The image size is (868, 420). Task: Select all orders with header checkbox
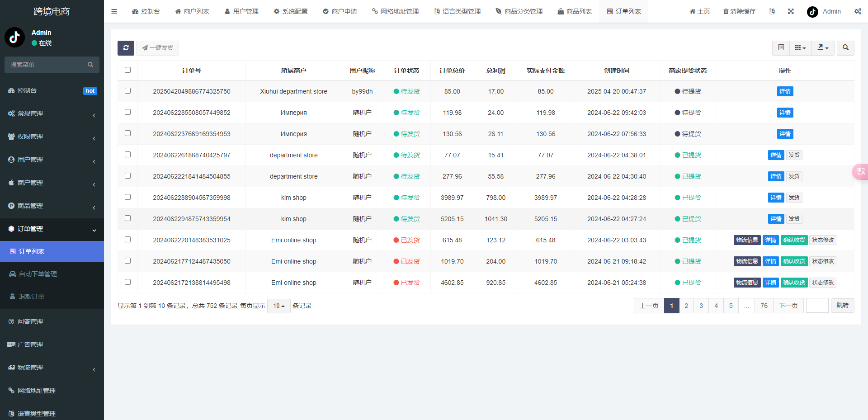(127, 70)
